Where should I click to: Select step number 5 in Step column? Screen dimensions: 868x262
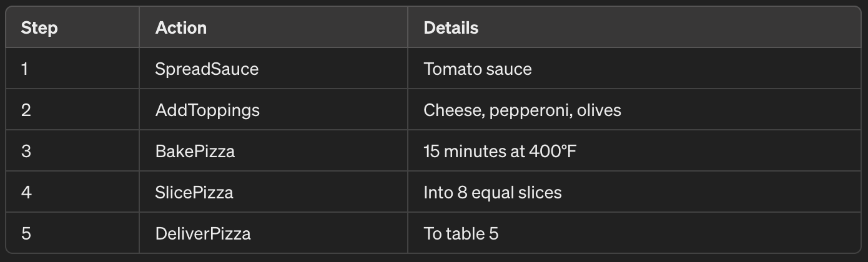tap(26, 233)
